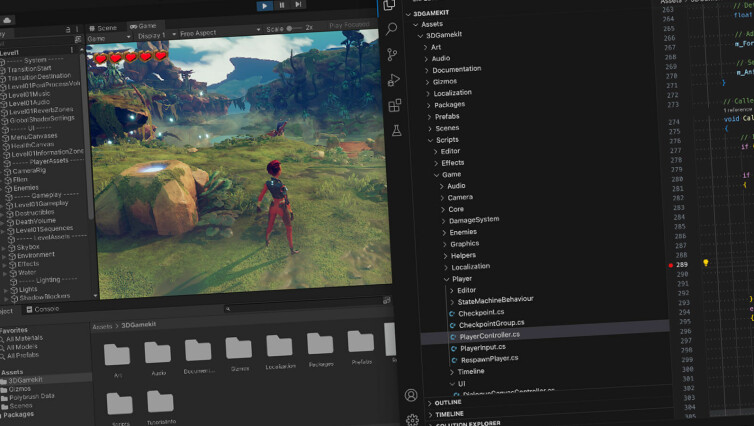The height and width of the screenshot is (426, 754).
Task: Collapse the Scripts folder in Explorer
Action: [430, 140]
